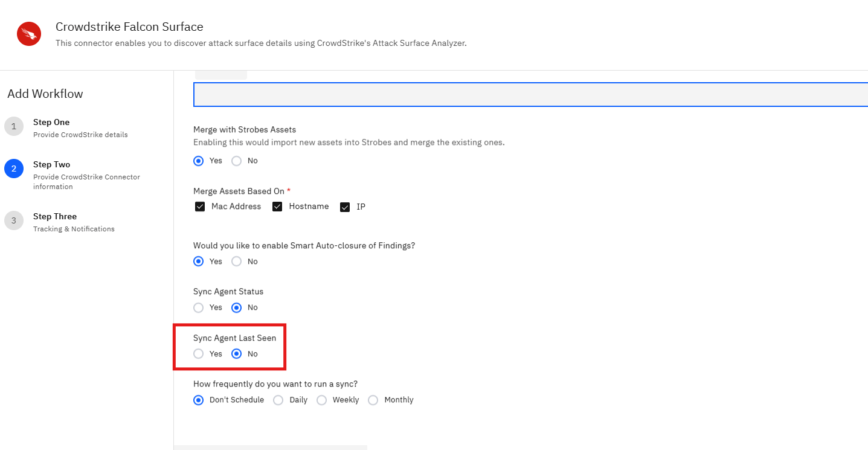Focus the blue-outlined text input field
Image resolution: width=868 pixels, height=450 pixels.
[530, 95]
